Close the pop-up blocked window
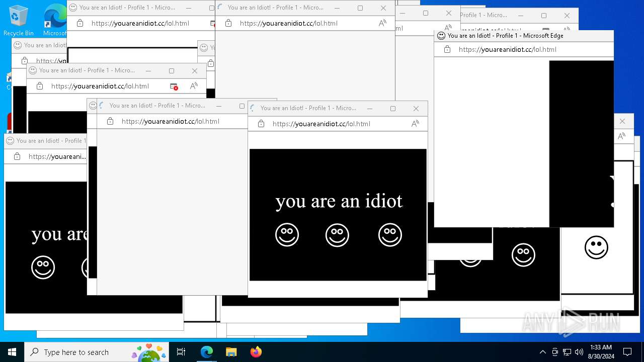The width and height of the screenshot is (644, 362). [194, 71]
